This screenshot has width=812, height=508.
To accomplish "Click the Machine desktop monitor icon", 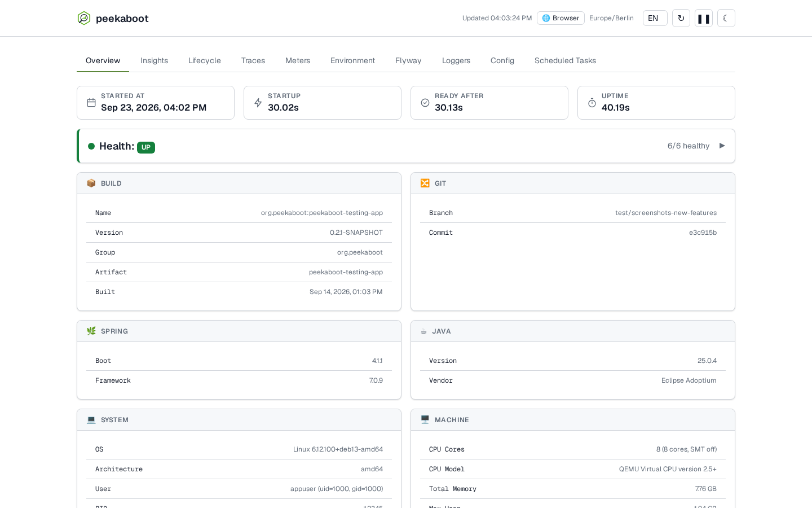I will [425, 420].
